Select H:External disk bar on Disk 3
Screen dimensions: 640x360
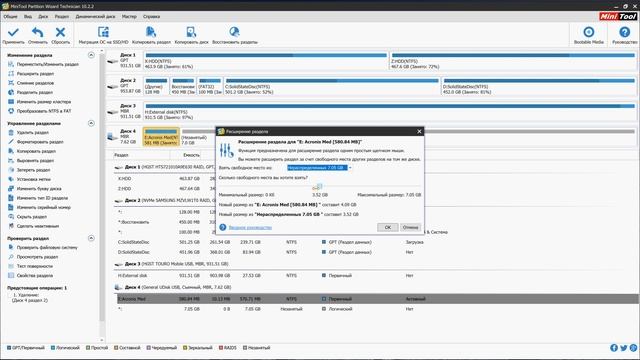pos(390,111)
